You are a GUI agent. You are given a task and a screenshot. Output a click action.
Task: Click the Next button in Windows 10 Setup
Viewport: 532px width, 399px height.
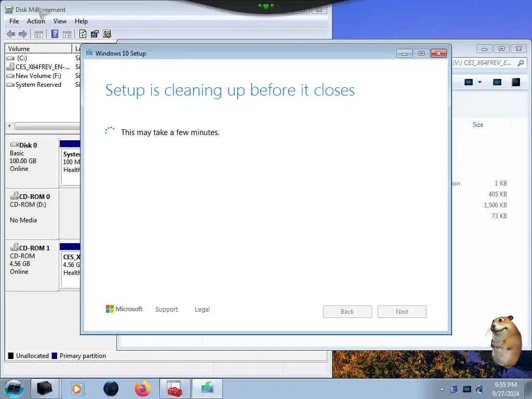pyautogui.click(x=402, y=312)
